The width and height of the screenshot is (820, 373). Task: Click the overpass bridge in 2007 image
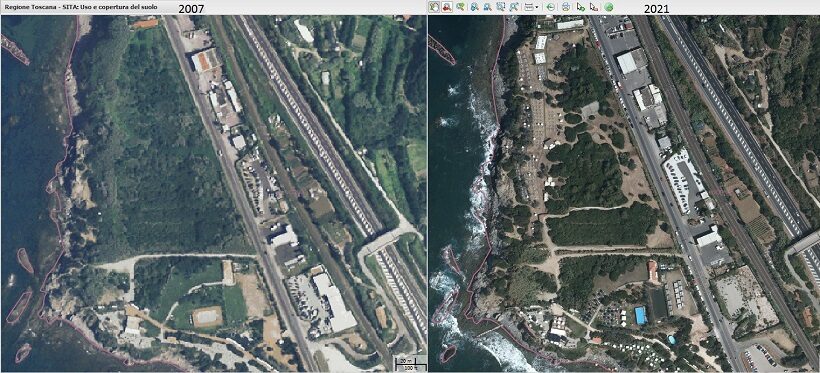tap(383, 240)
